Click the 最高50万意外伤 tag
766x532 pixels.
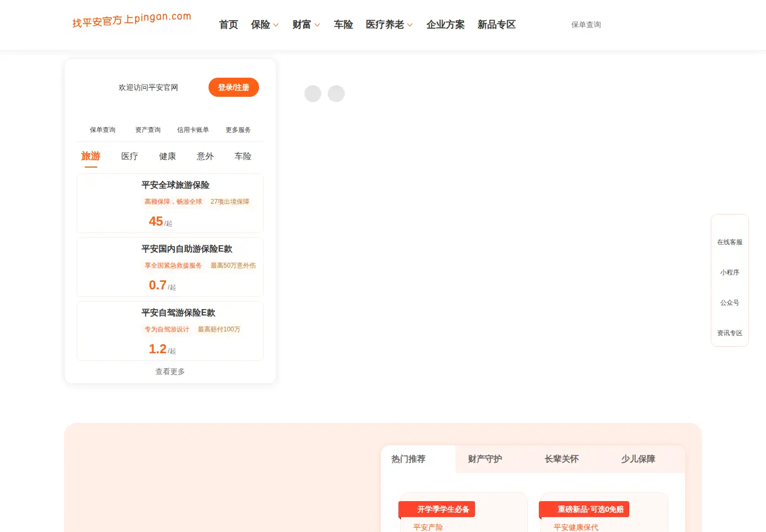pyautogui.click(x=233, y=265)
